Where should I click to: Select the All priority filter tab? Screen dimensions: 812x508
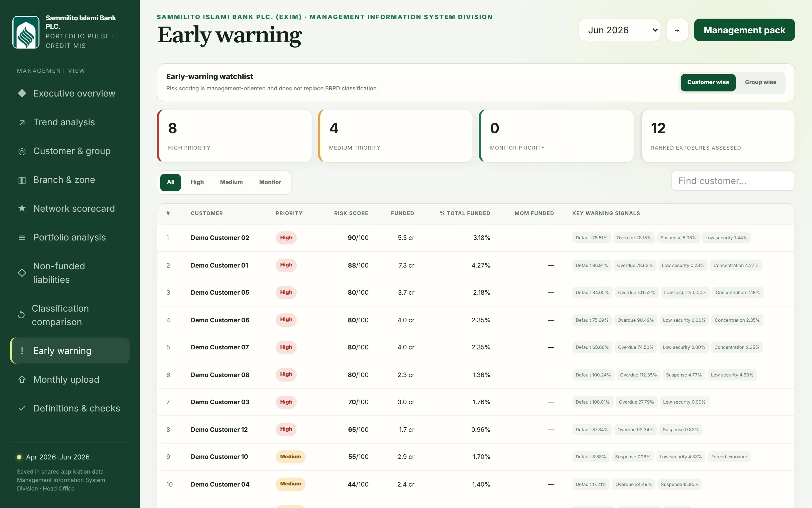click(171, 182)
